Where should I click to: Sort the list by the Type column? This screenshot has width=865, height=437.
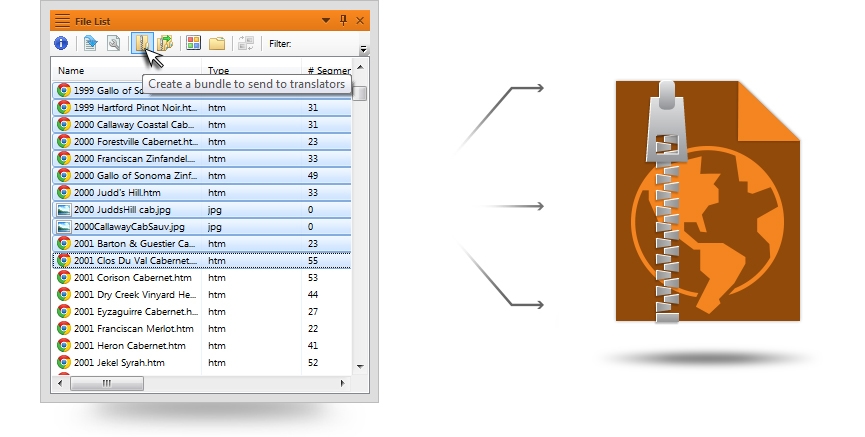pos(218,71)
